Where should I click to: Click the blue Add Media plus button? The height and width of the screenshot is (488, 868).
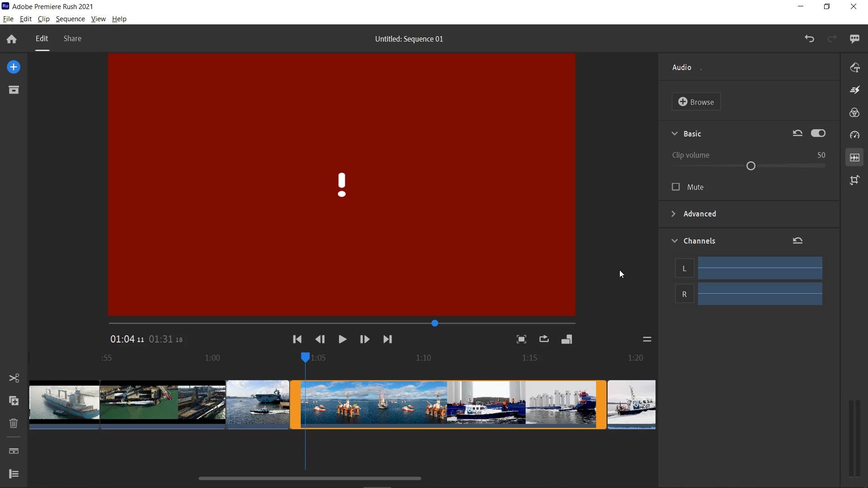(14, 67)
